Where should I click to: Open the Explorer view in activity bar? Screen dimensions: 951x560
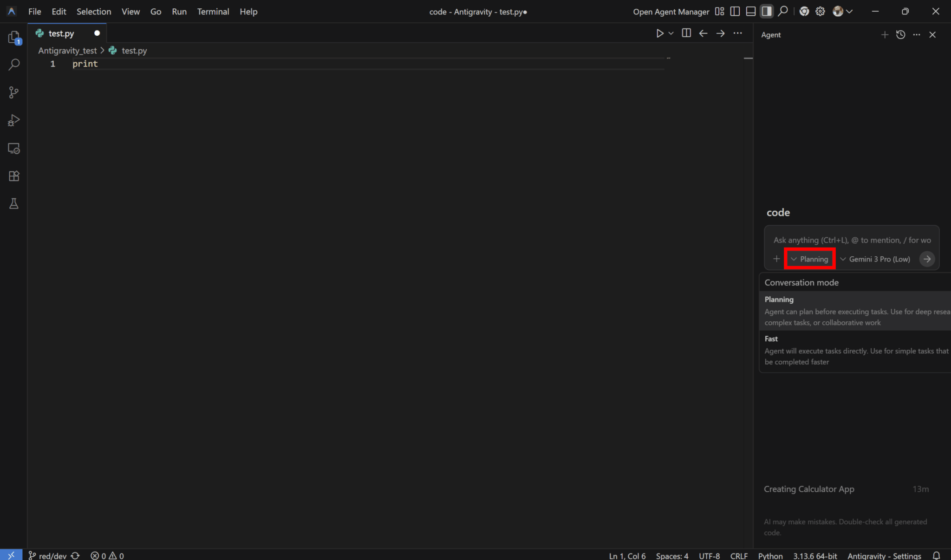(14, 37)
